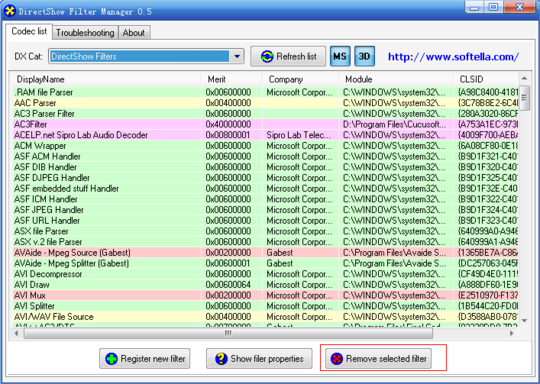540x384 pixels.
Task: Click the horizontal scrollbar left arrow
Action: point(16,333)
